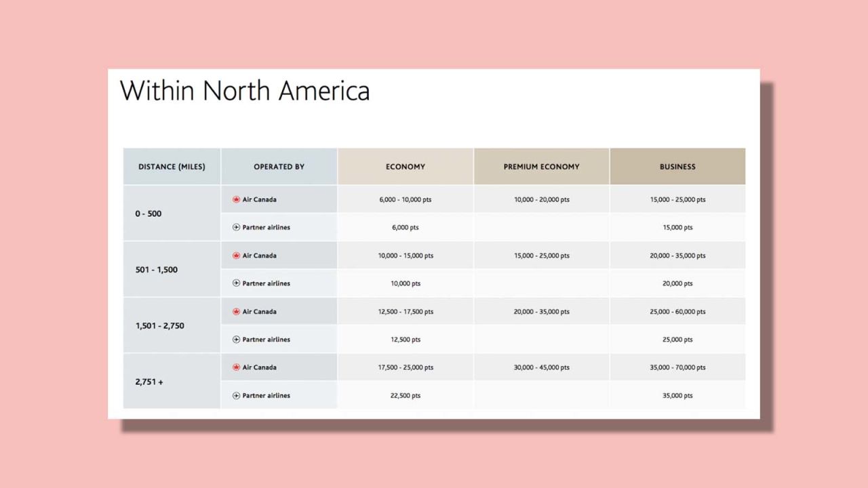Click "15,000 - 25,000 pts" in the Business column
The height and width of the screenshot is (488, 868).
point(677,200)
